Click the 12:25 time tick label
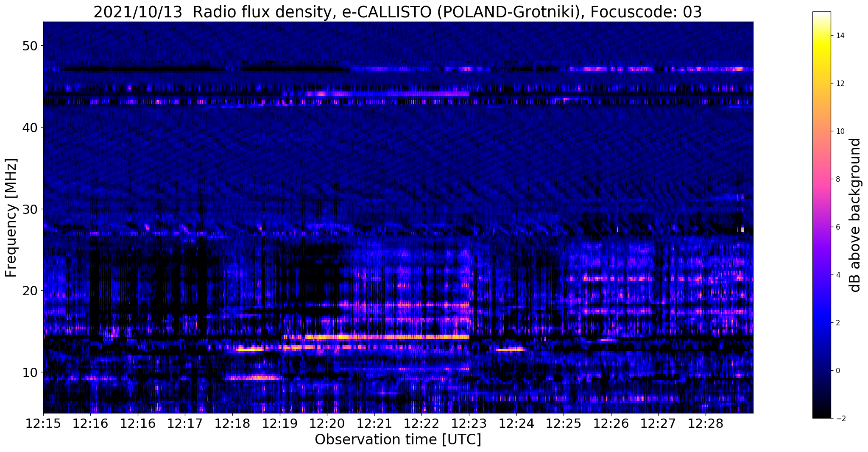Screen dimensions: 868x452 tap(564, 424)
